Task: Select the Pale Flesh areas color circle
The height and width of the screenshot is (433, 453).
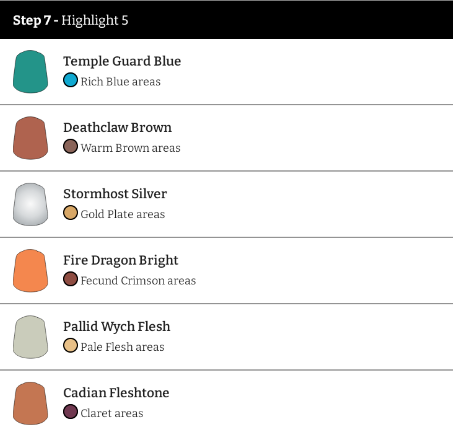Action: click(70, 346)
